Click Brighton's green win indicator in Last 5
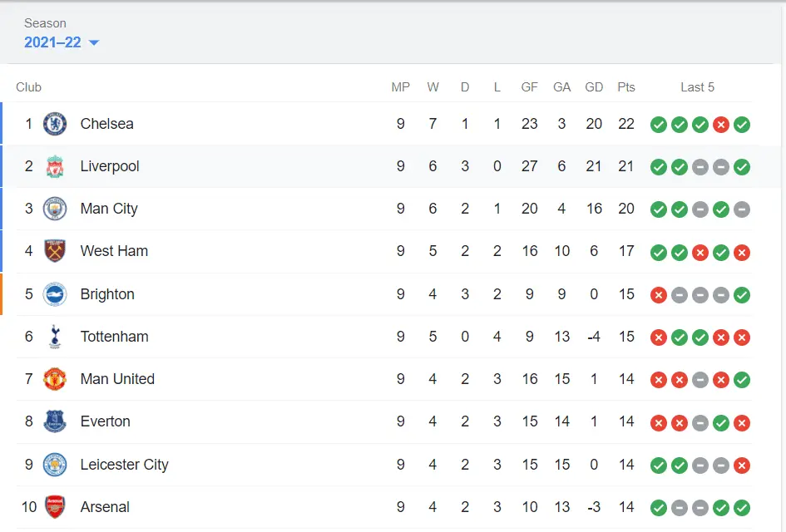786x532 pixels. [742, 295]
